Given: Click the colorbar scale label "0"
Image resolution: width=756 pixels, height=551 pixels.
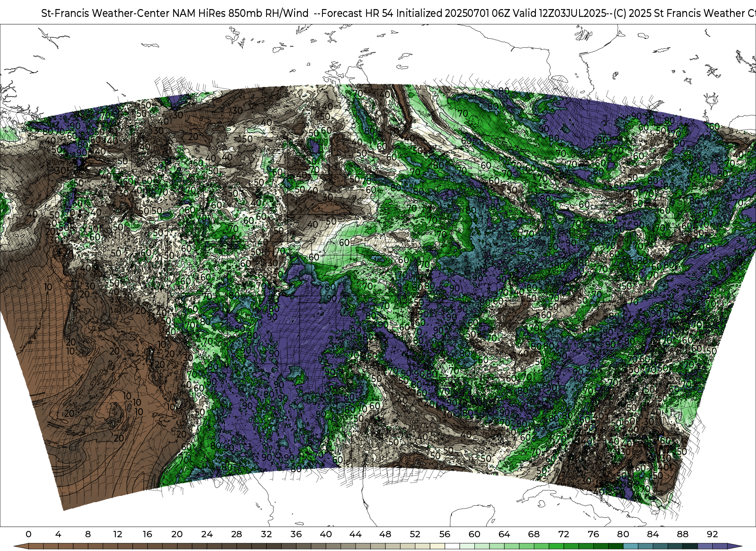Looking at the screenshot, I should 28,534.
